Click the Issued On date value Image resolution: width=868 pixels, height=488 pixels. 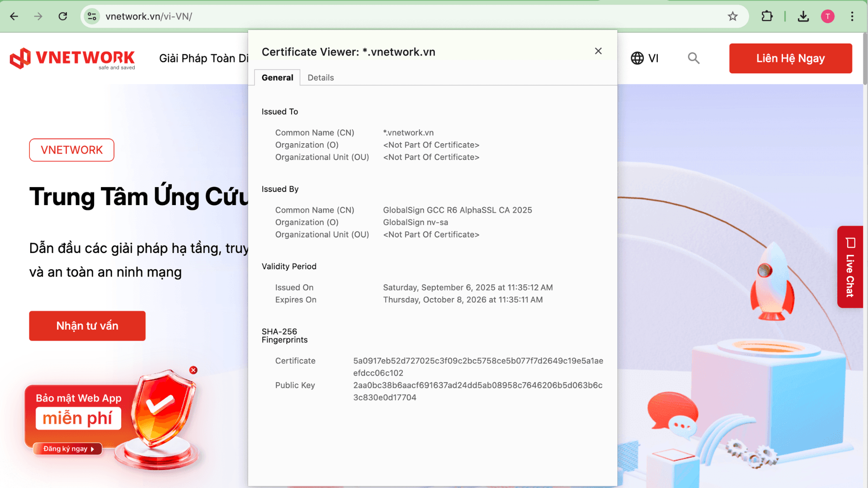coord(468,287)
